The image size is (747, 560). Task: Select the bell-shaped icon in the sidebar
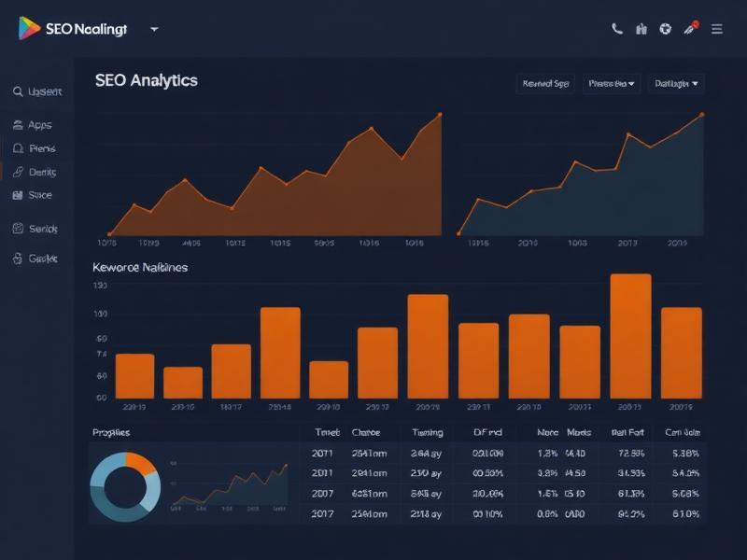click(18, 148)
